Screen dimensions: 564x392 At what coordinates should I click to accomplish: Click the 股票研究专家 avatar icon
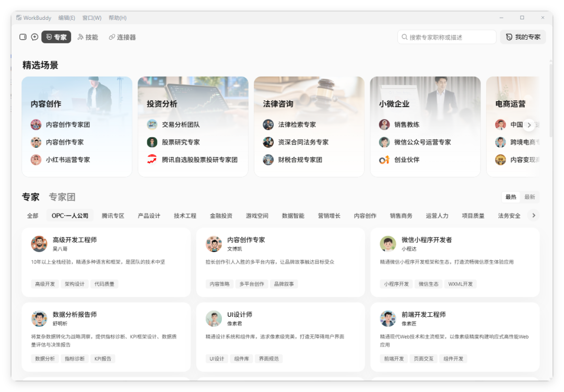coord(152,142)
